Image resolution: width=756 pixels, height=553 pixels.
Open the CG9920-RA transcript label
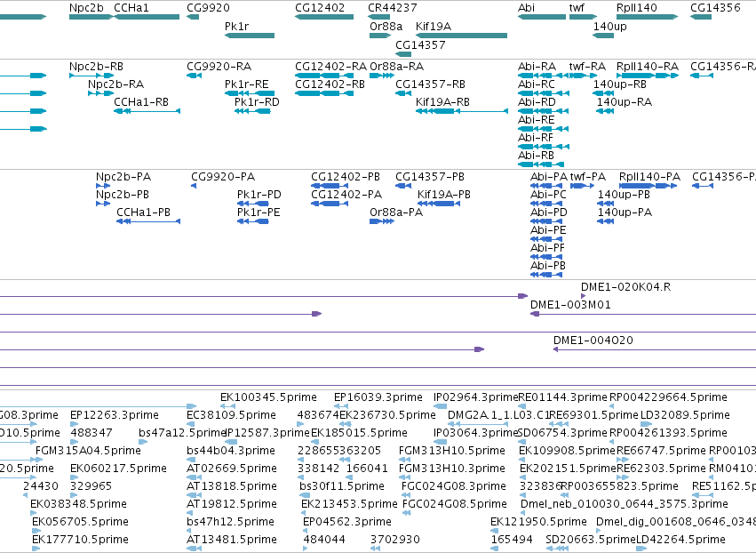click(x=219, y=66)
